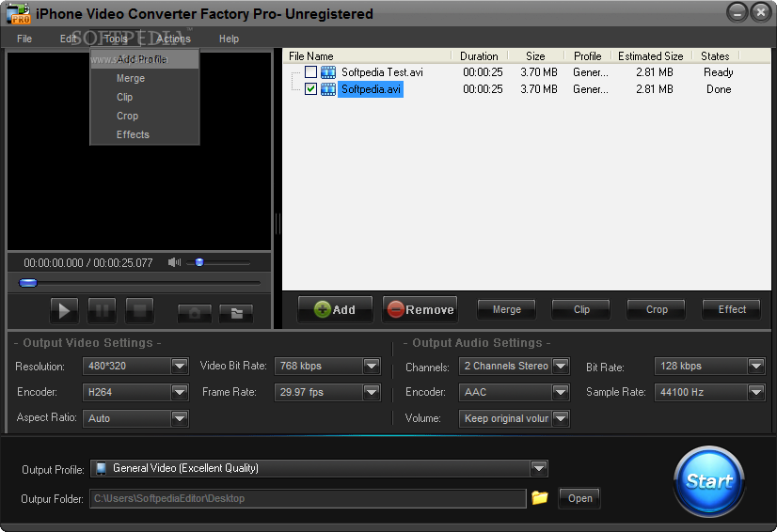The height and width of the screenshot is (532, 777).
Task: Browse output folder with yellow folder icon
Action: 540,497
